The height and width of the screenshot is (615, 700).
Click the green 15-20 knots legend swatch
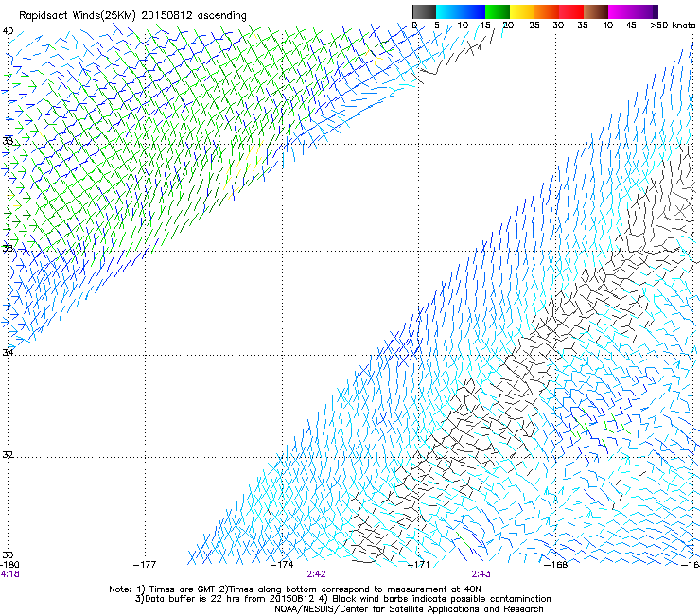click(498, 11)
